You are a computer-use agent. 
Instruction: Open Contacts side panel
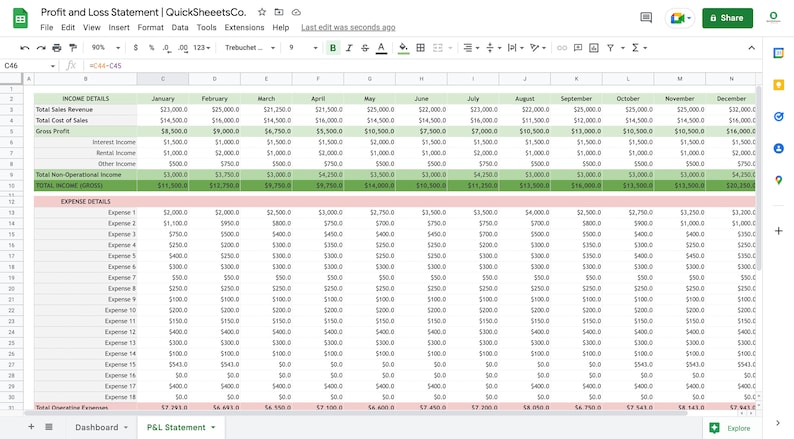(779, 148)
